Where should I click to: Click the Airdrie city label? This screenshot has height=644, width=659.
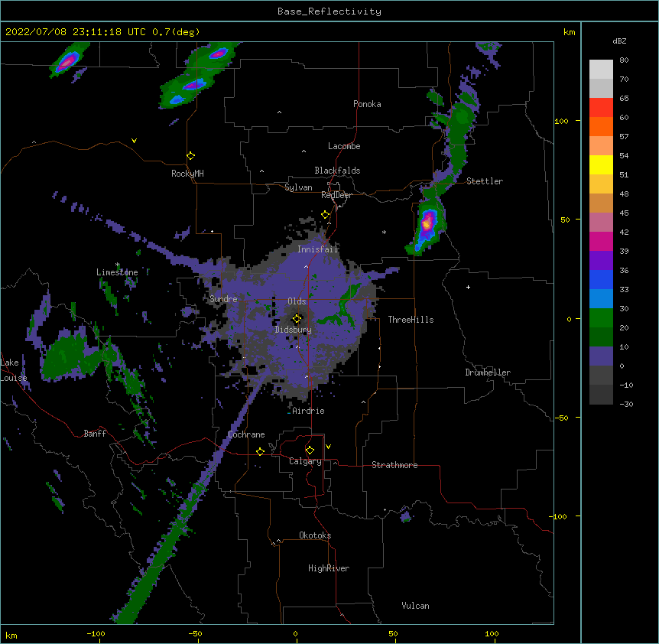coord(308,411)
